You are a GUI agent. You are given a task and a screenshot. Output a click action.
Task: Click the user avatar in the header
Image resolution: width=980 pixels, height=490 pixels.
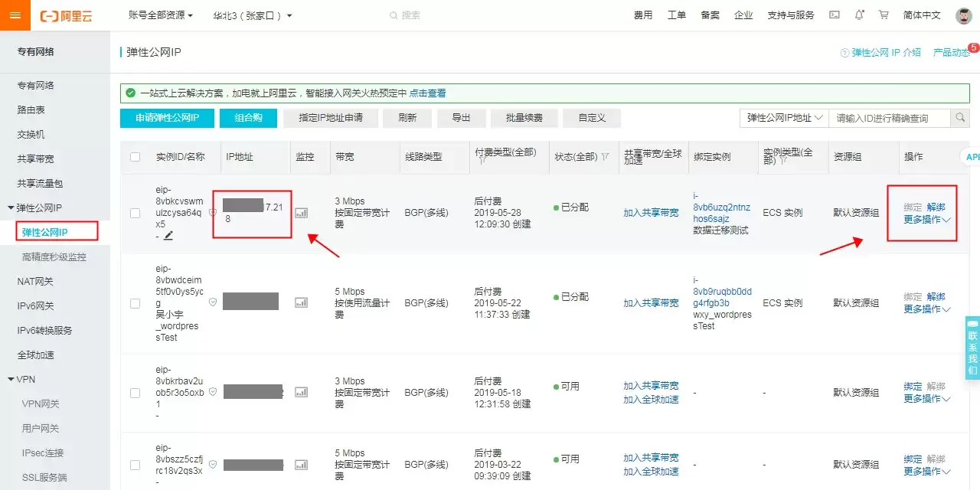[964, 15]
